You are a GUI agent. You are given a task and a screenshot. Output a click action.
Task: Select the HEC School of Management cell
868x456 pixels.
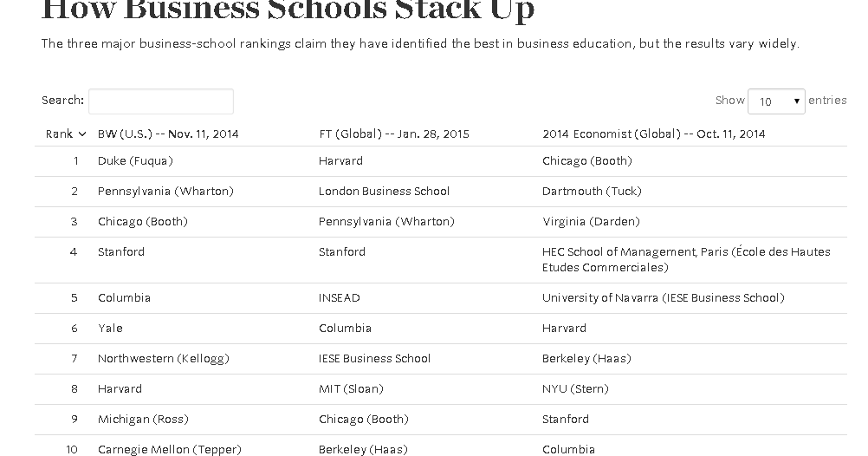pos(686,259)
